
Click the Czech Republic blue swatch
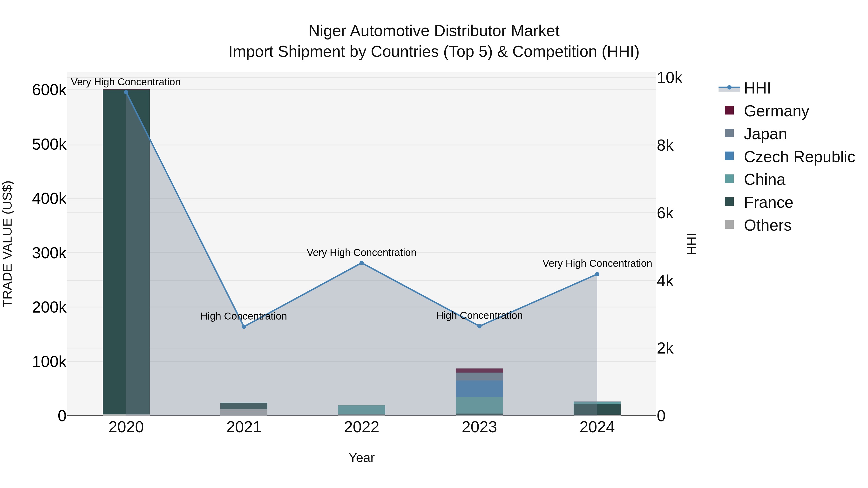[x=729, y=156]
